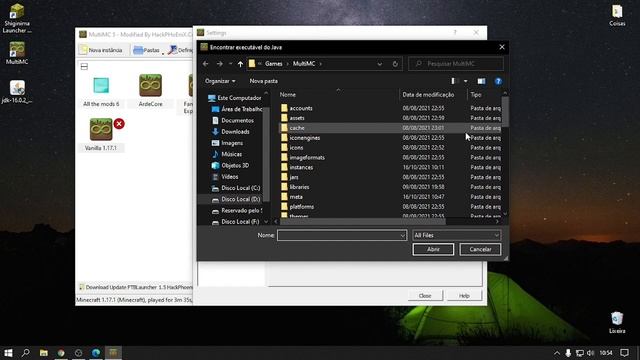Select Músicas in navigation pane

tap(227, 154)
